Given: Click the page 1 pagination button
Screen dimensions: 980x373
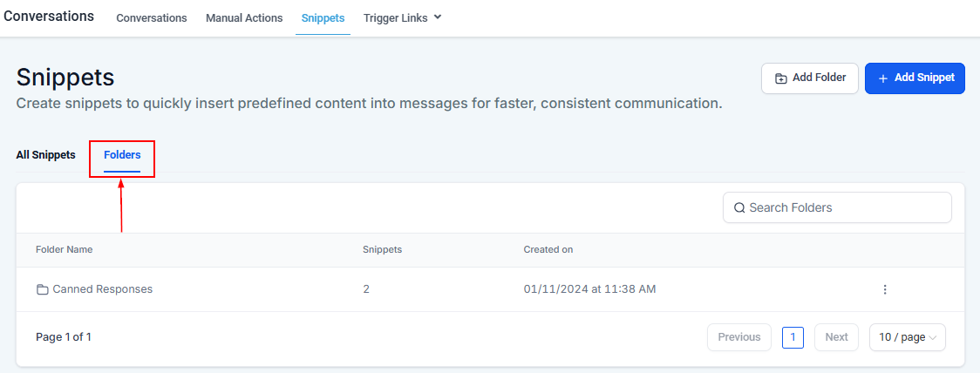Looking at the screenshot, I should pyautogui.click(x=793, y=337).
